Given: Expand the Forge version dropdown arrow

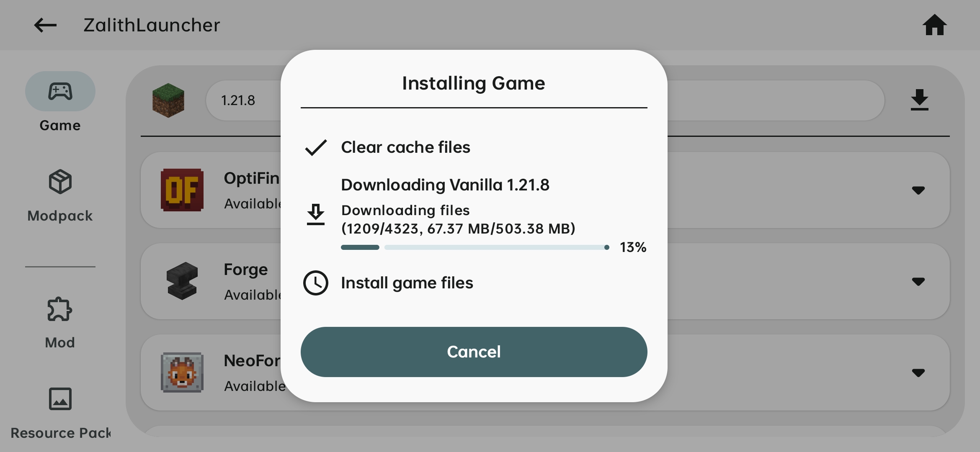Looking at the screenshot, I should [918, 281].
